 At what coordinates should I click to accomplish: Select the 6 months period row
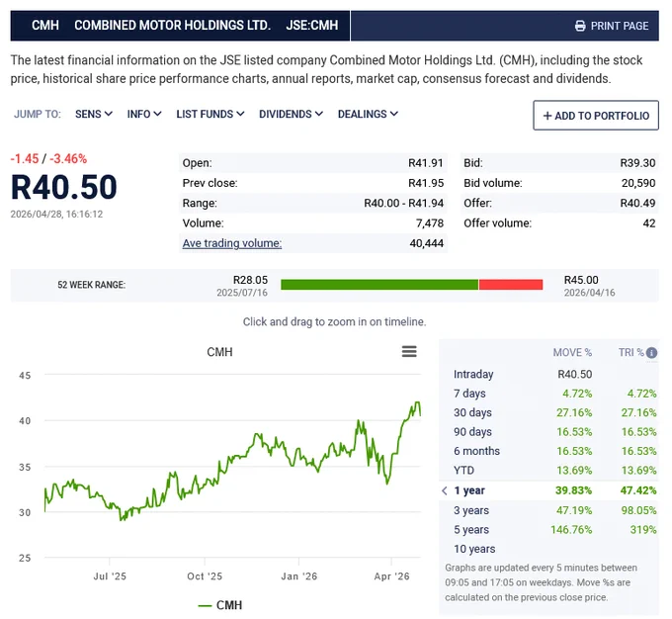point(549,451)
